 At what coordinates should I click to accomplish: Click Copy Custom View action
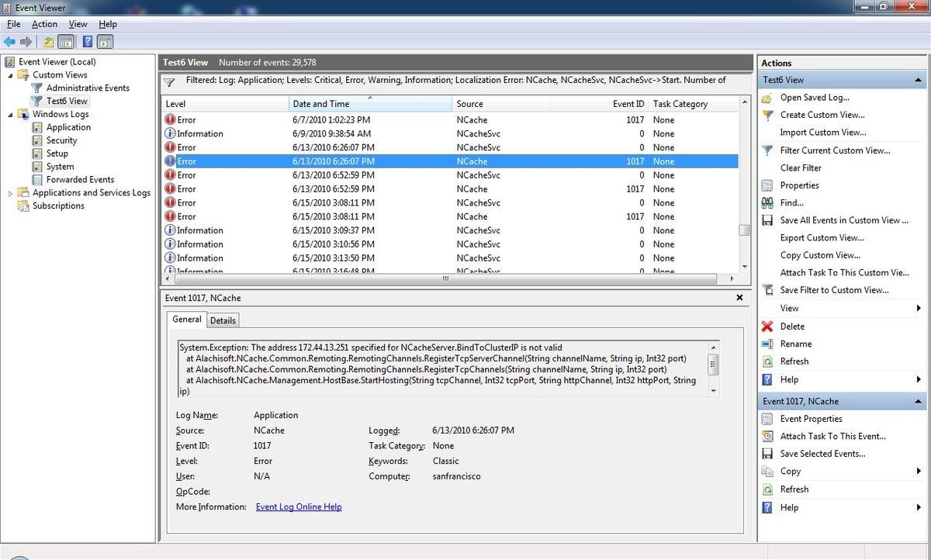pos(820,255)
